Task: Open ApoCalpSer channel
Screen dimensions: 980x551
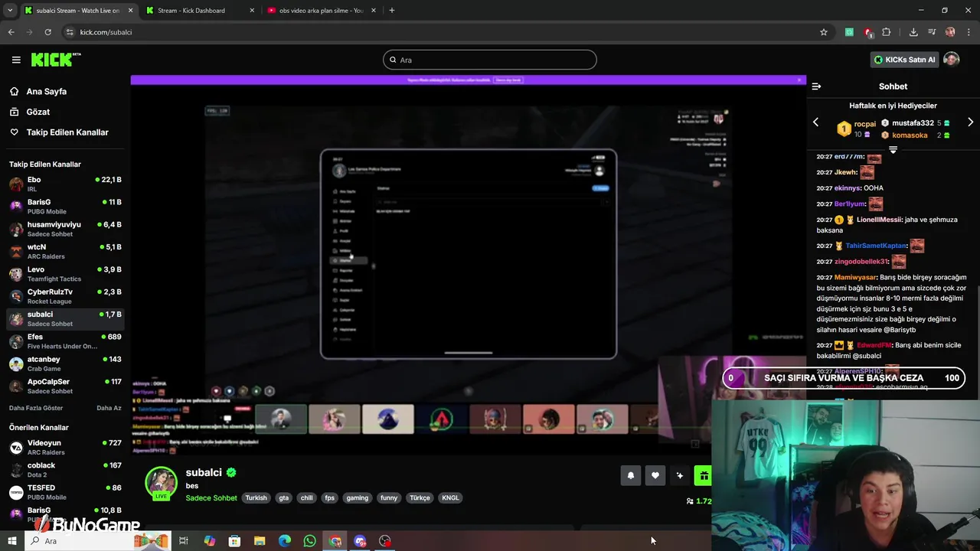Action: tap(65, 386)
